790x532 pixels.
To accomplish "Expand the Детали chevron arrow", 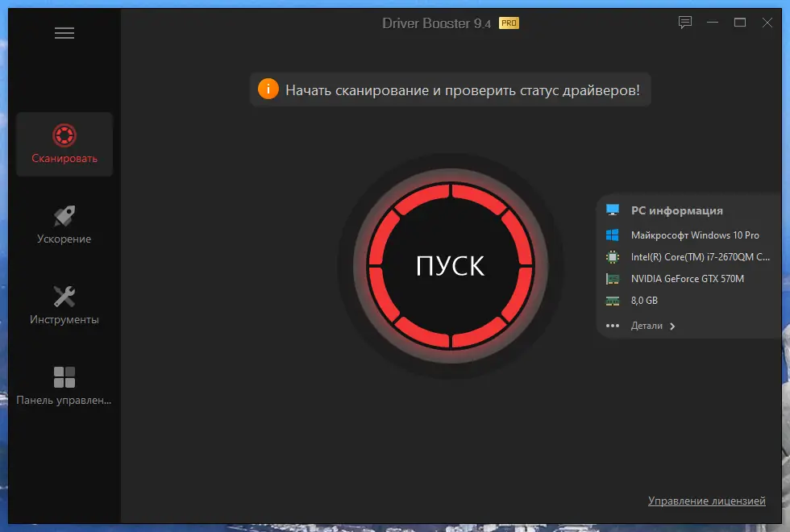I will point(672,326).
